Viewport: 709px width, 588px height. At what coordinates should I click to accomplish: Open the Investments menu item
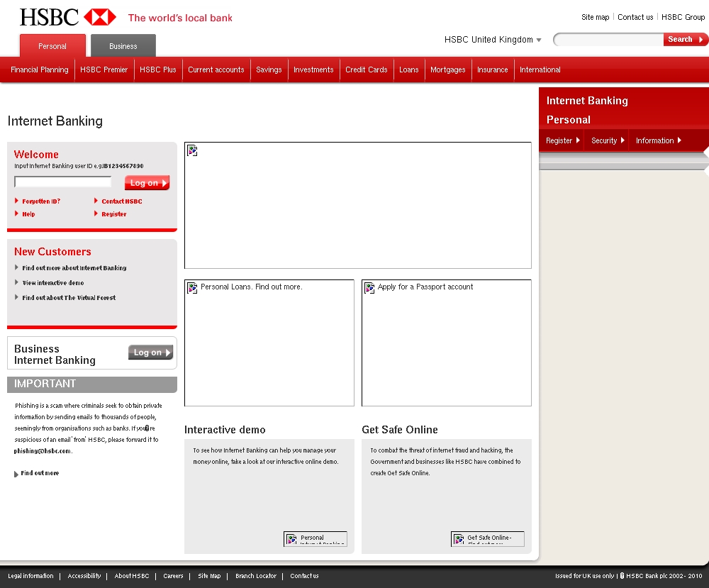(x=313, y=70)
